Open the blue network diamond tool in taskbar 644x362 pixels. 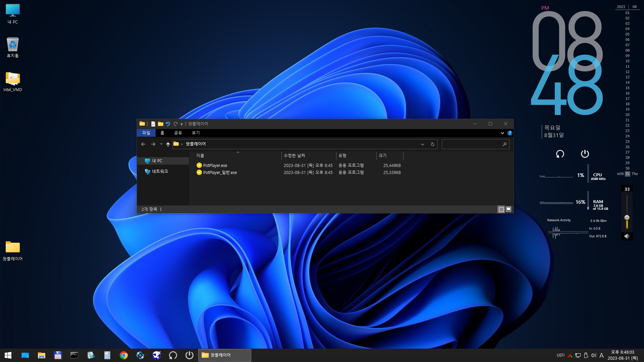tap(140, 355)
